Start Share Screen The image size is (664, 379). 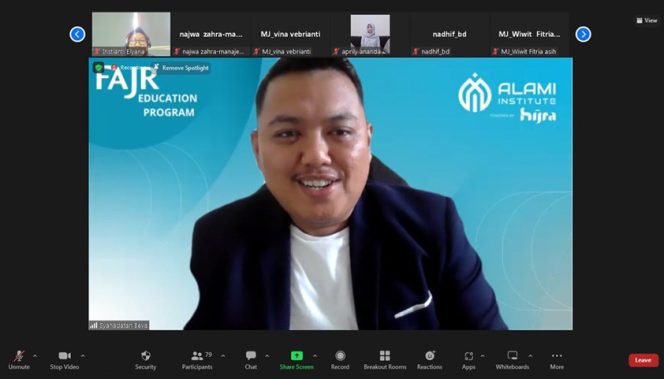click(x=297, y=360)
